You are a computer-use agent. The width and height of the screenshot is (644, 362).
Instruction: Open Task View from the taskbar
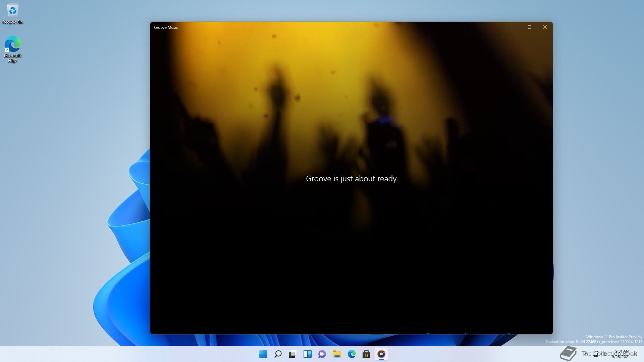pyautogui.click(x=293, y=354)
